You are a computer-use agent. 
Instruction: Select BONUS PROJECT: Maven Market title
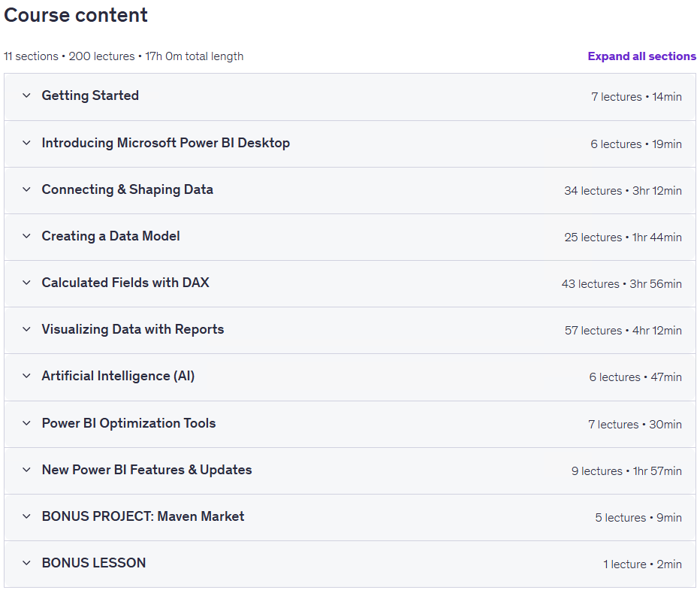coord(143,516)
